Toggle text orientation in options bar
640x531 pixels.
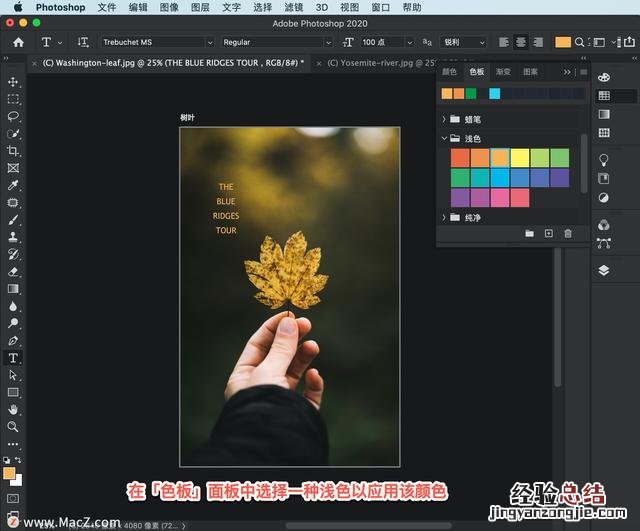(x=83, y=43)
